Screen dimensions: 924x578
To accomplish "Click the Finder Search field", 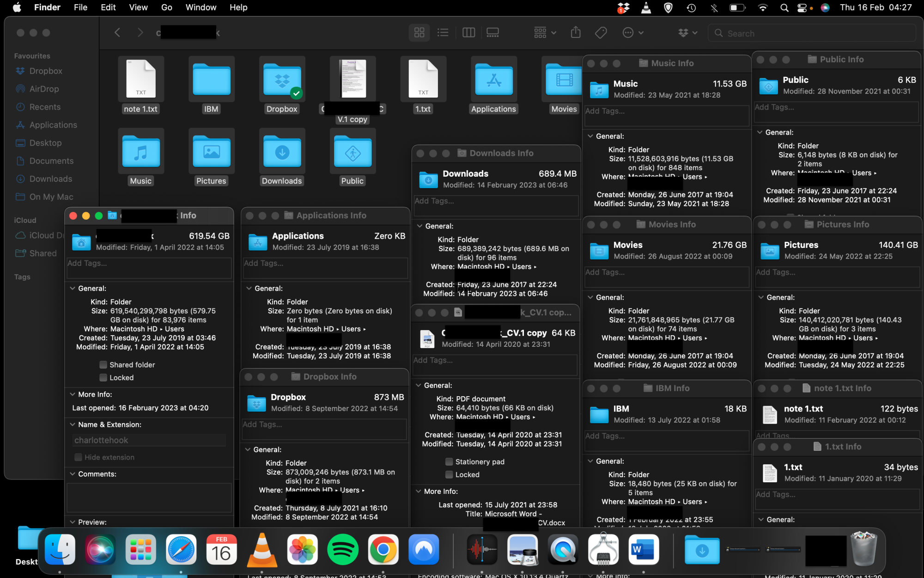I will click(812, 33).
